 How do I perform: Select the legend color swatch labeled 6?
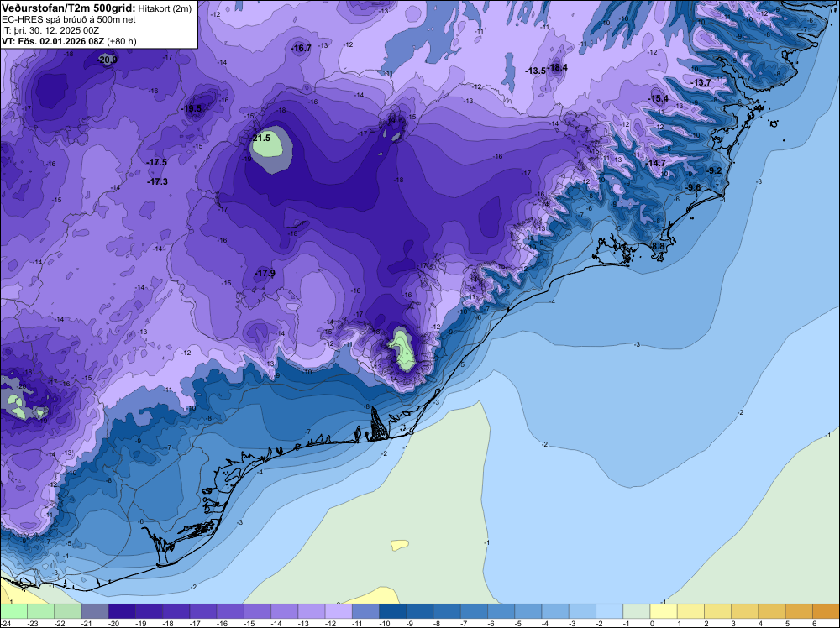click(x=826, y=611)
